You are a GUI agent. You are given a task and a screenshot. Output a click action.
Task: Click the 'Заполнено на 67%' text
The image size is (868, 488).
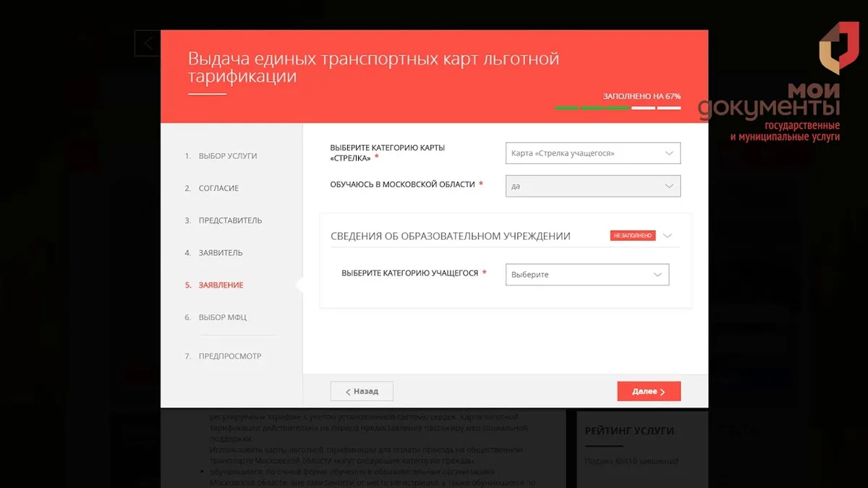click(x=642, y=96)
